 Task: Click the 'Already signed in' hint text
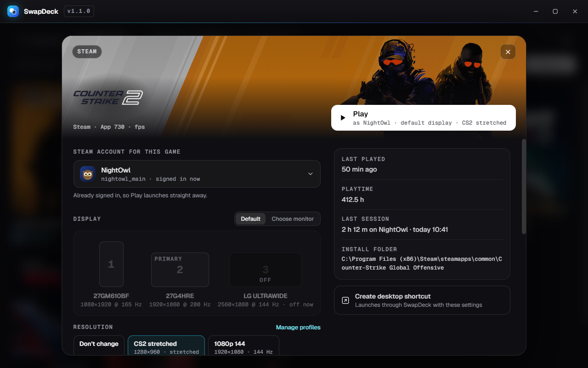[x=140, y=195]
